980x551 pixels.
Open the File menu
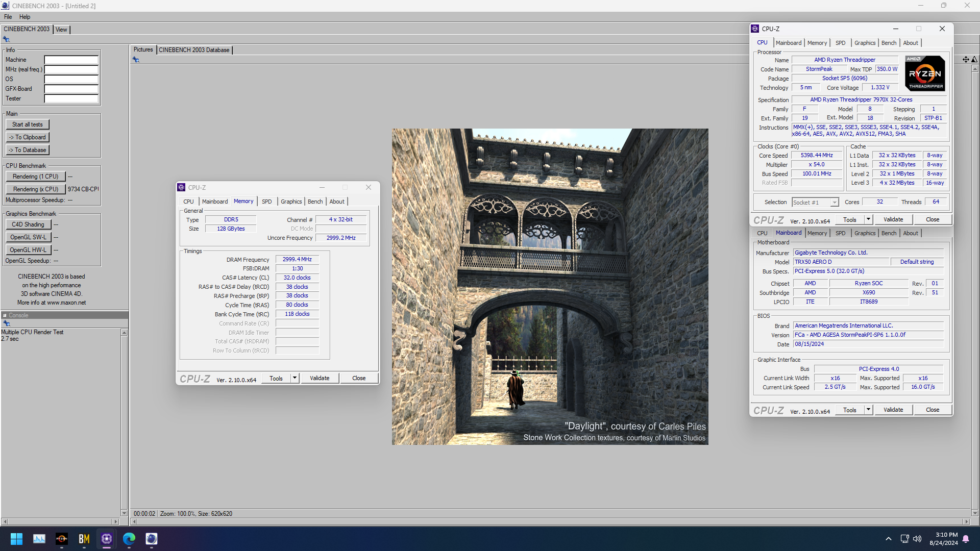[8, 17]
